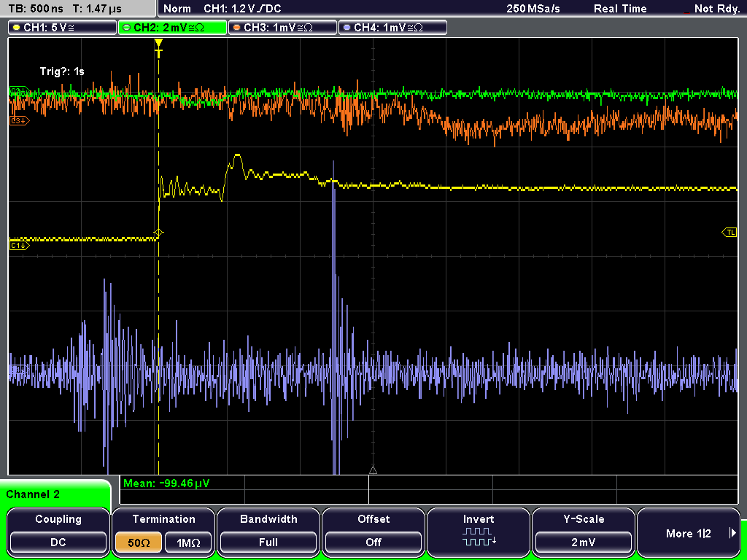Click the CH1: 1.2 V trigger source readout

242,9
